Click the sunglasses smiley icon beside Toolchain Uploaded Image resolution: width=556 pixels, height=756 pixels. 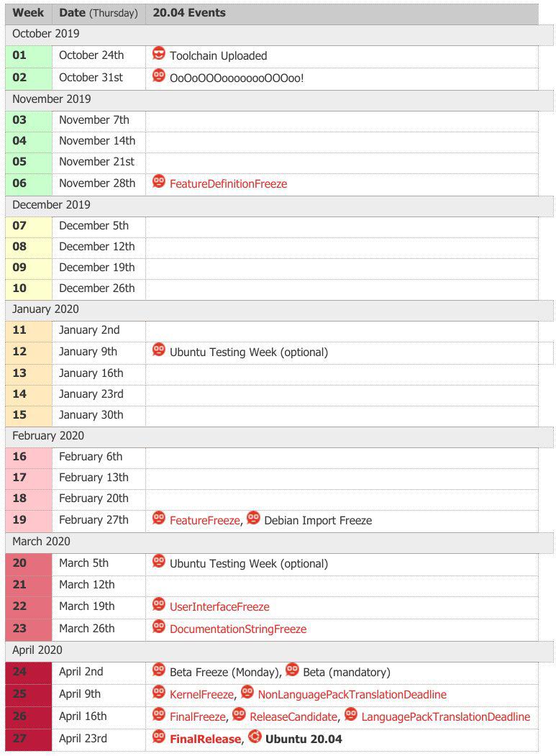[x=159, y=53]
